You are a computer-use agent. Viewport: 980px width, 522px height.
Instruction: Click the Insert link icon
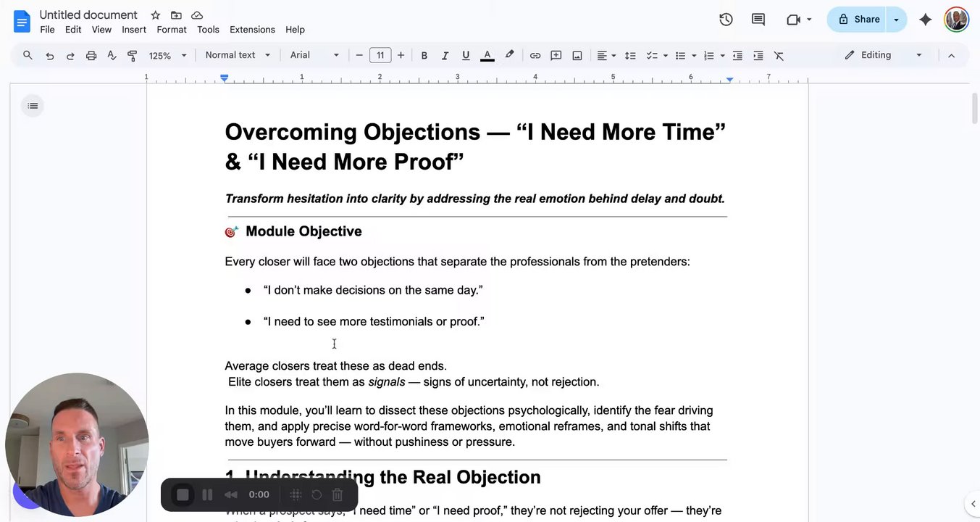pos(535,56)
